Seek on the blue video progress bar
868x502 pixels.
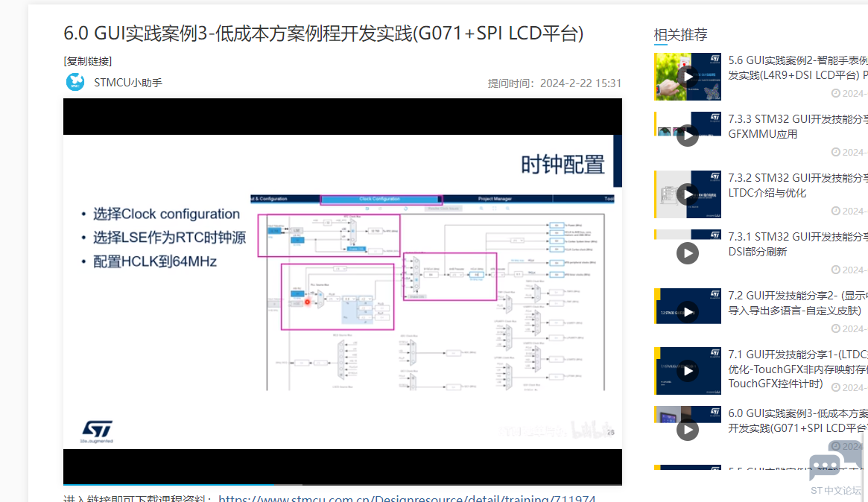coord(342,484)
